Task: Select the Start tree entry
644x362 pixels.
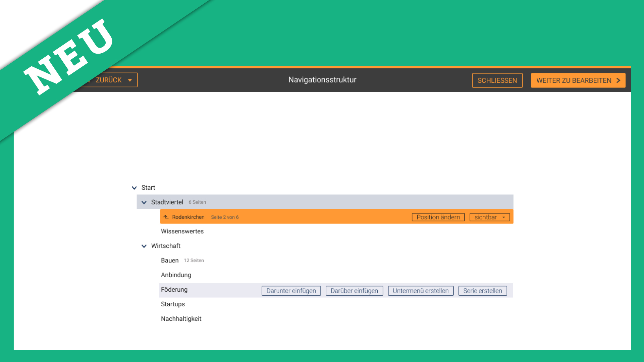Action: pyautogui.click(x=148, y=188)
